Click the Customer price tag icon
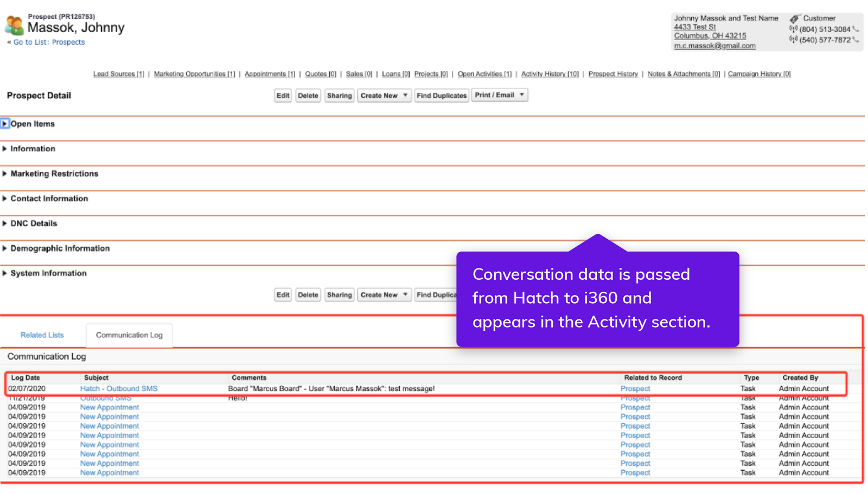 (x=795, y=18)
